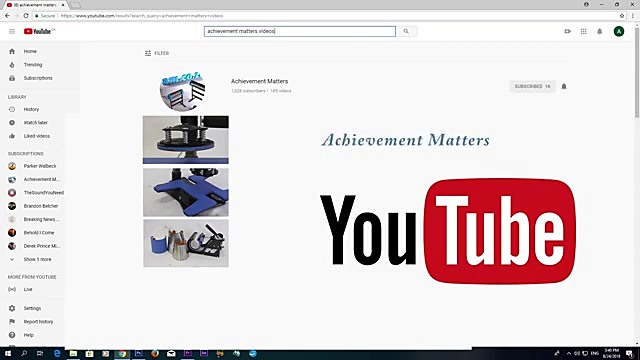Open the upload video camera icon
Viewport: 640px width, 360px height.
coord(567,31)
